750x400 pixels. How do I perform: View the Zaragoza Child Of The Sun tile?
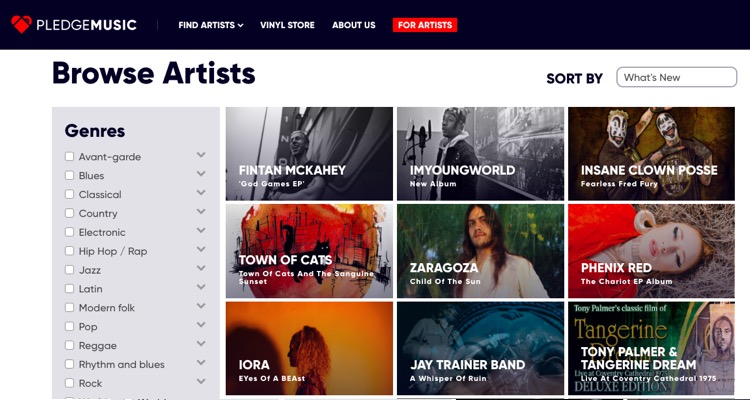click(x=481, y=251)
